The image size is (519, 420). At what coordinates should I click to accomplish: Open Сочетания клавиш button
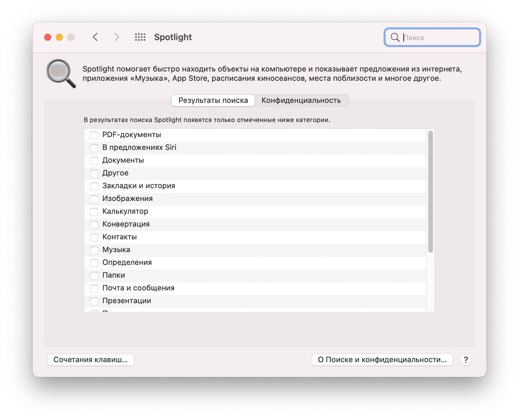(x=91, y=360)
